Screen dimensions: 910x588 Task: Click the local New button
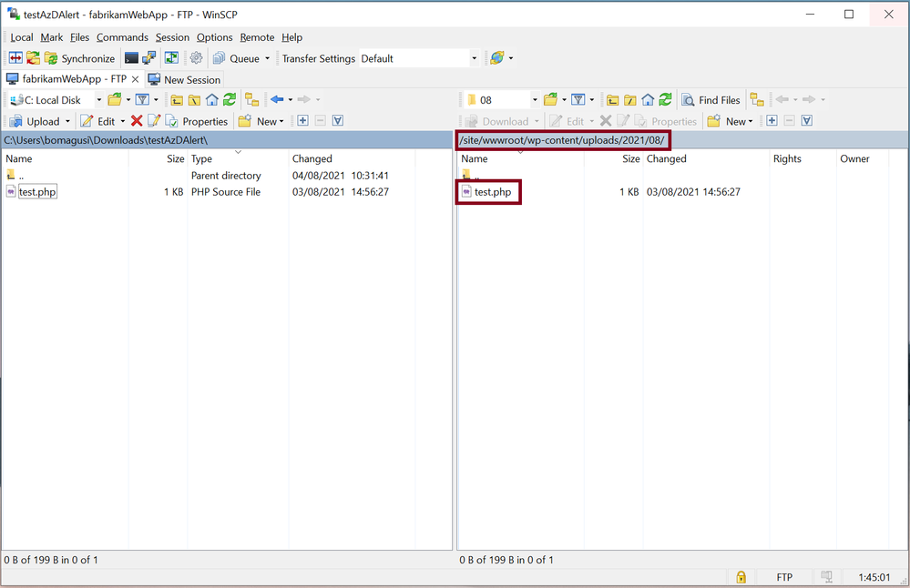[x=261, y=121]
